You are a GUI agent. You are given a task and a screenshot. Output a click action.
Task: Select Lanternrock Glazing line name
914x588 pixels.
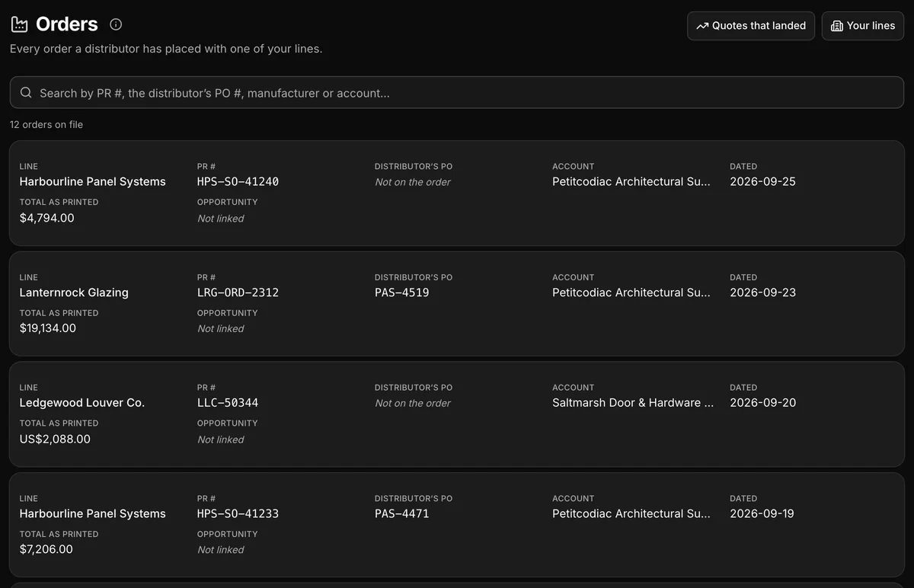click(74, 292)
